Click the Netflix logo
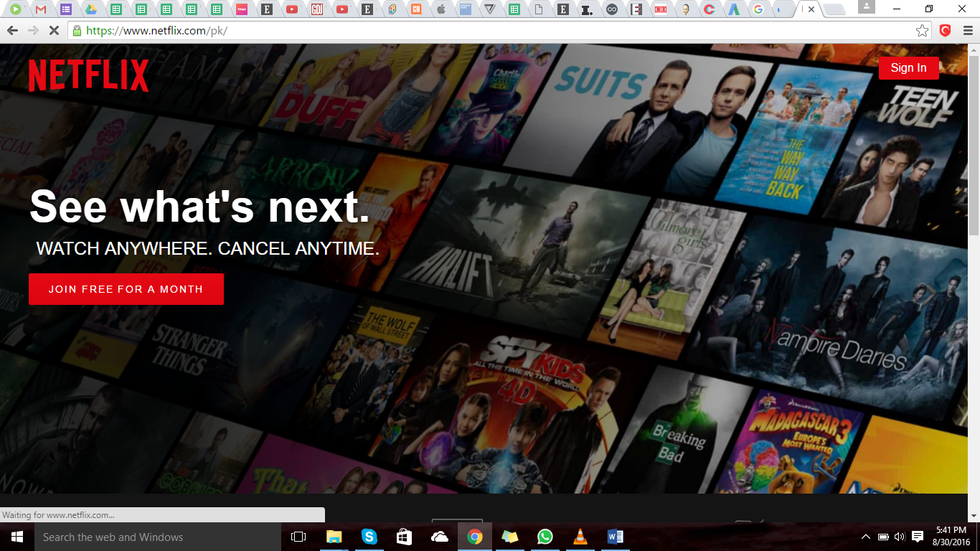The height and width of the screenshot is (551, 980). tap(88, 75)
